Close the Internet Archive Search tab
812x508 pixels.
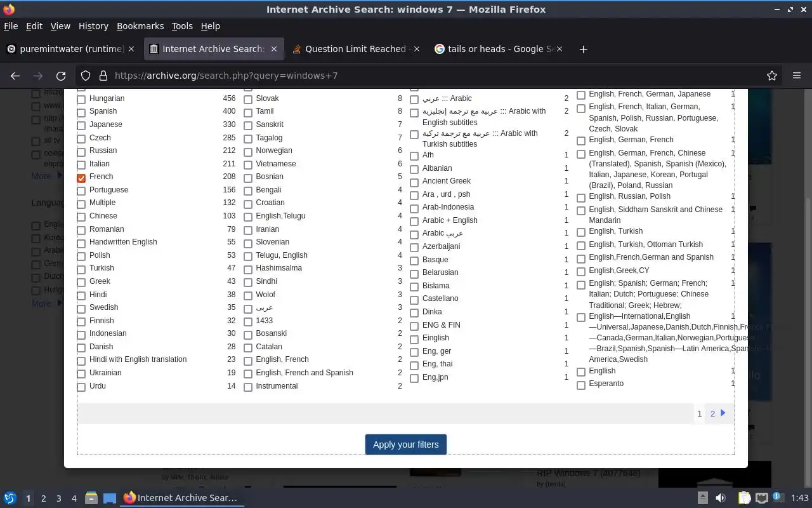(274, 49)
